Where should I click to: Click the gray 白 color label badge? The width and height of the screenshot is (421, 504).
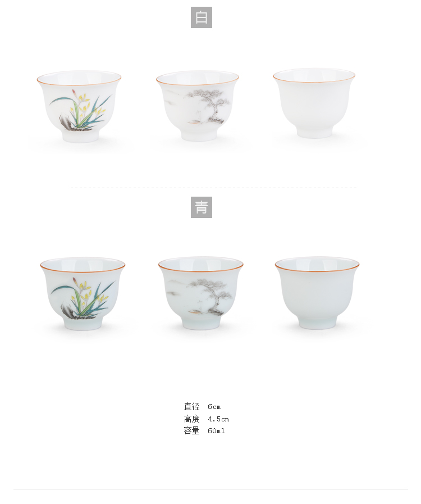pos(202,17)
